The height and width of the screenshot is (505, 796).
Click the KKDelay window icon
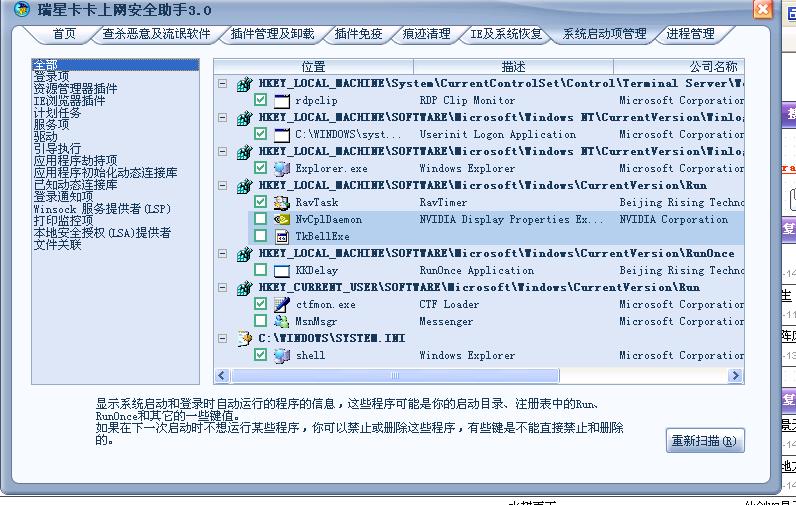pyautogui.click(x=282, y=271)
